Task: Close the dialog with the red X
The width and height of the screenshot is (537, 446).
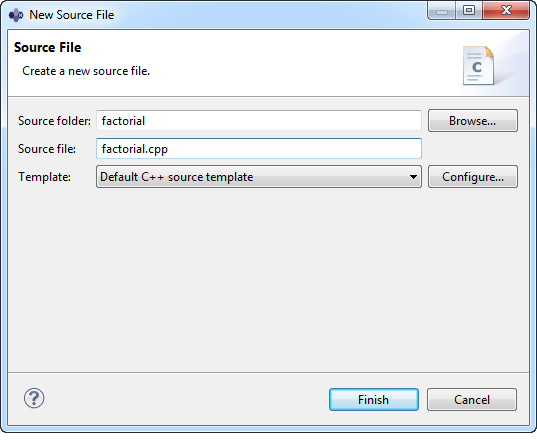Action: pyautogui.click(x=506, y=11)
